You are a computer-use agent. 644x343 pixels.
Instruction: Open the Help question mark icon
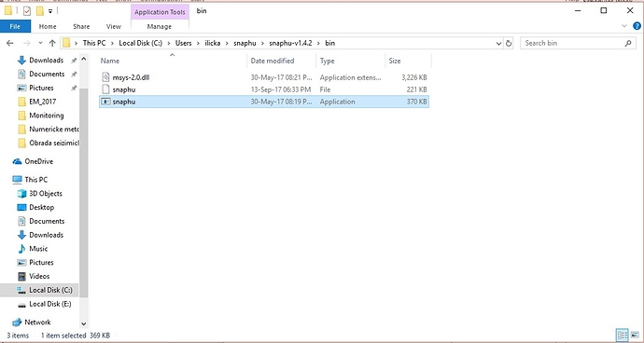point(637,26)
